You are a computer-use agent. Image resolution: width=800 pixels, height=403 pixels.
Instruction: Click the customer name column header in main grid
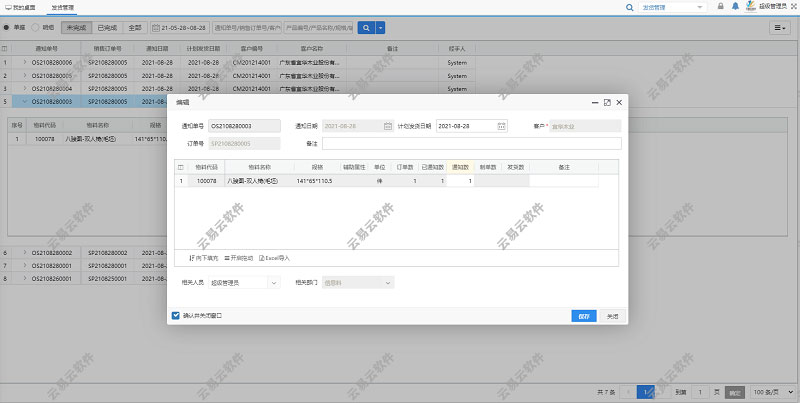pos(312,49)
